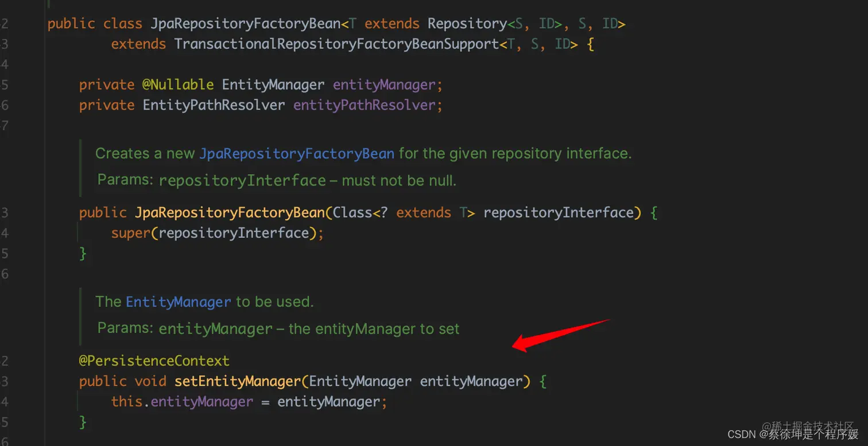Click the setEntityManager method name
The height and width of the screenshot is (446, 868).
click(238, 381)
